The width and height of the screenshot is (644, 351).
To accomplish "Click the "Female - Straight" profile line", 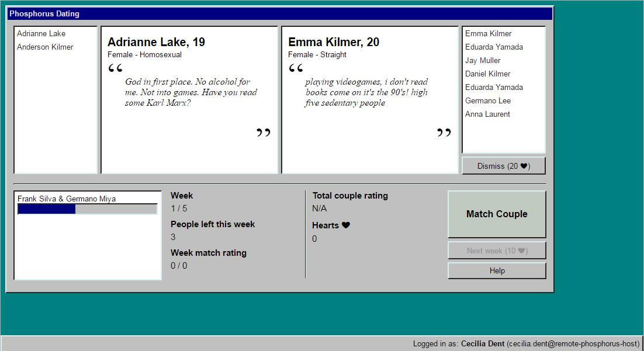I will pyautogui.click(x=317, y=54).
